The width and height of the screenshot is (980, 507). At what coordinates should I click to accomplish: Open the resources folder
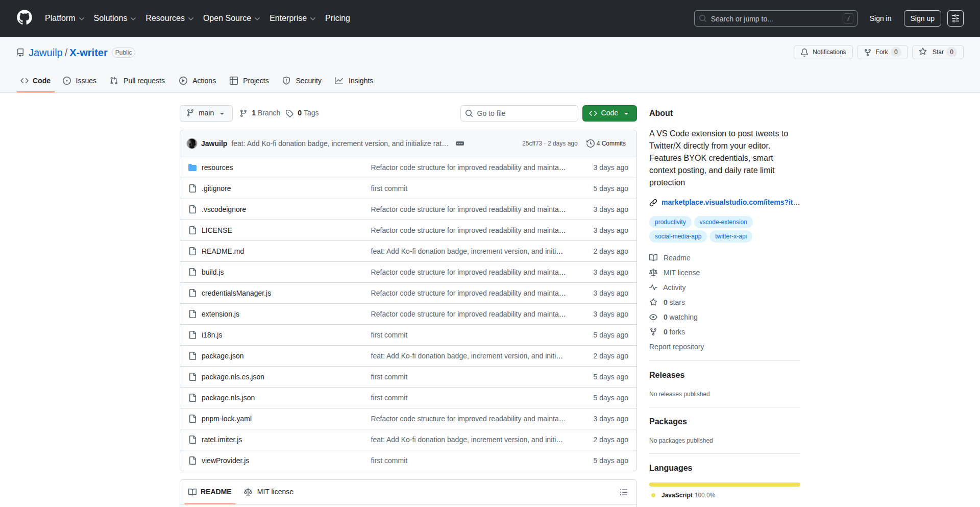coord(217,167)
